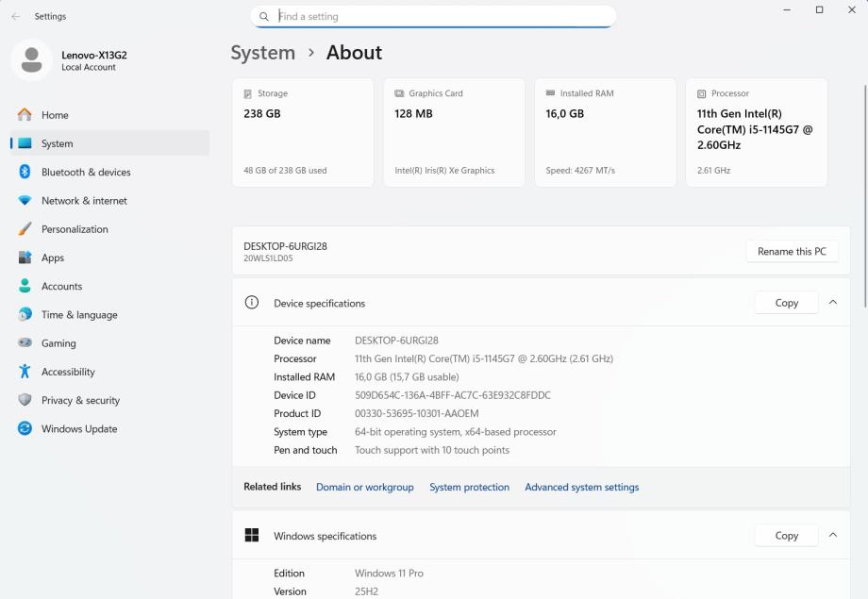Click the Lenovo-X13G2 account avatar
The width and height of the screenshot is (868, 599).
tap(31, 60)
